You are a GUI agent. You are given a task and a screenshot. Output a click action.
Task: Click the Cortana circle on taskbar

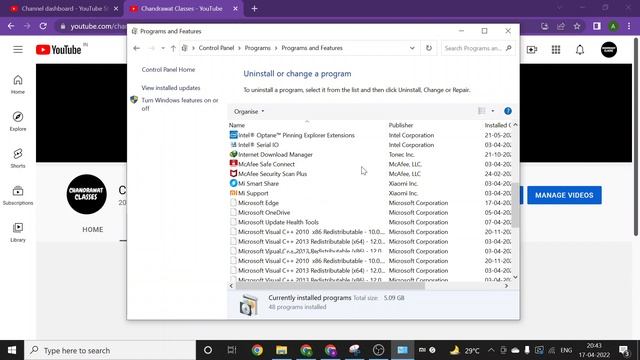(208, 350)
